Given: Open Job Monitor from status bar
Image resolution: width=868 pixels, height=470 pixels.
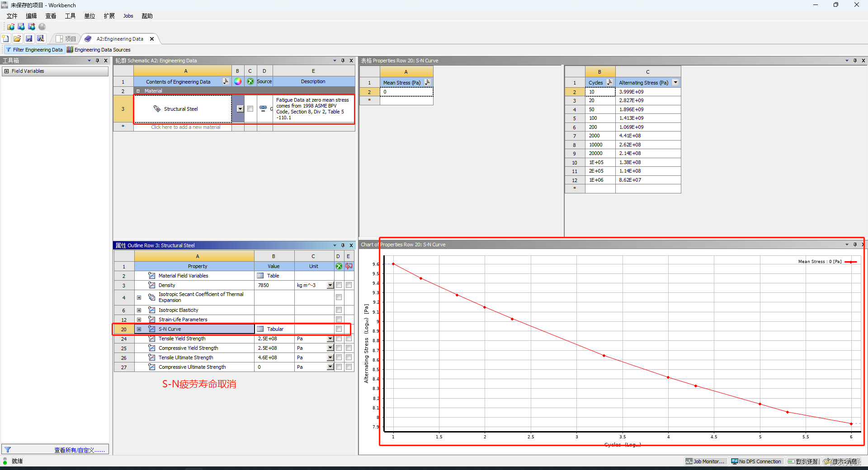Looking at the screenshot, I should pyautogui.click(x=705, y=461).
